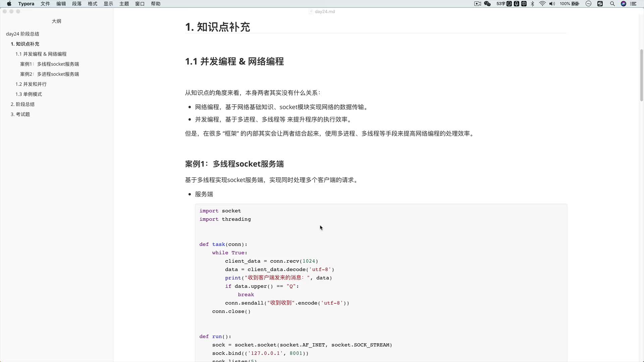Viewport: 644px width, 362px height.
Task: Click the sock = socket.socket(...) code line
Action: click(302, 345)
